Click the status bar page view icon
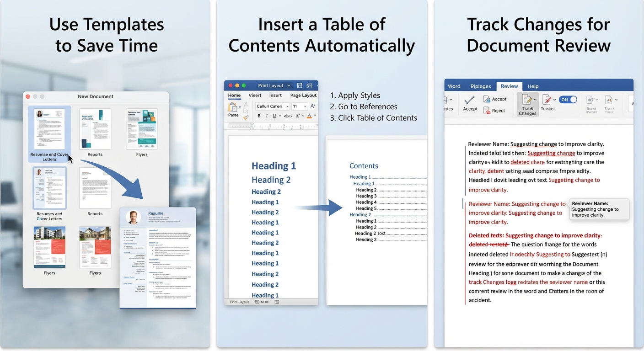 257,302
